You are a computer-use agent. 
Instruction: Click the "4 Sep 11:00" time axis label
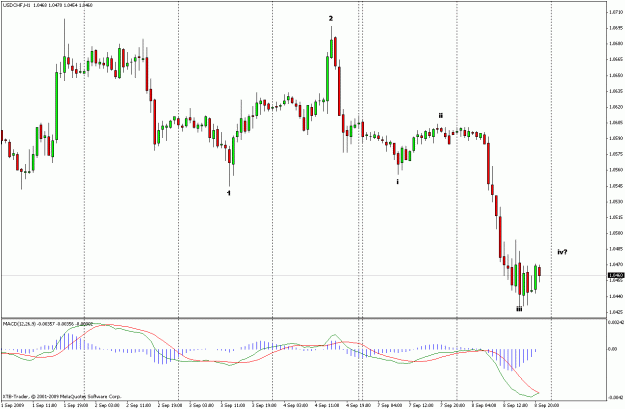click(x=328, y=405)
